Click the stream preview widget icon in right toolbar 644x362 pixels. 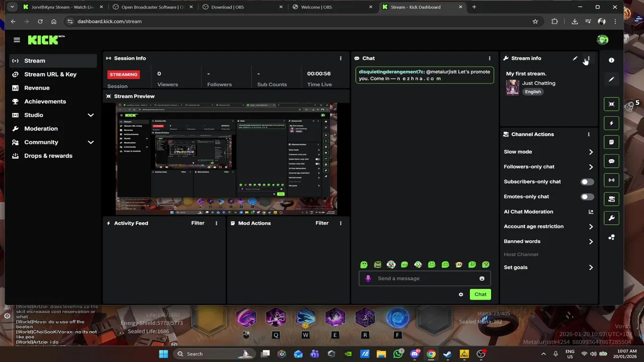click(611, 104)
